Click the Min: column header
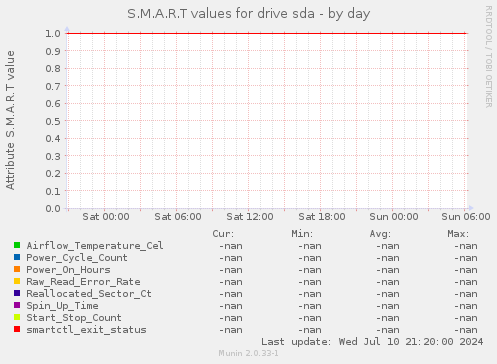Image resolution: width=497 pixels, height=364 pixels. click(x=302, y=234)
